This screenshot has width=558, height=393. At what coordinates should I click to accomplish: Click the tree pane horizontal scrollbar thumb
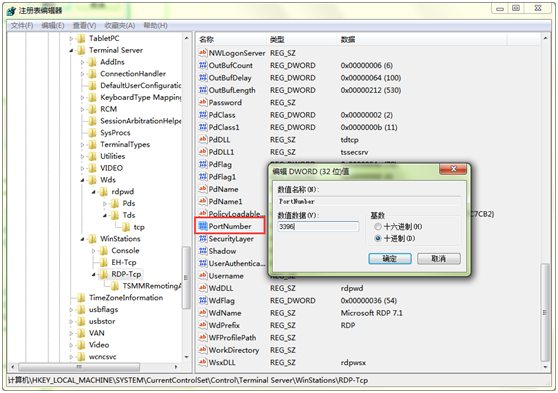pyautogui.click(x=79, y=366)
